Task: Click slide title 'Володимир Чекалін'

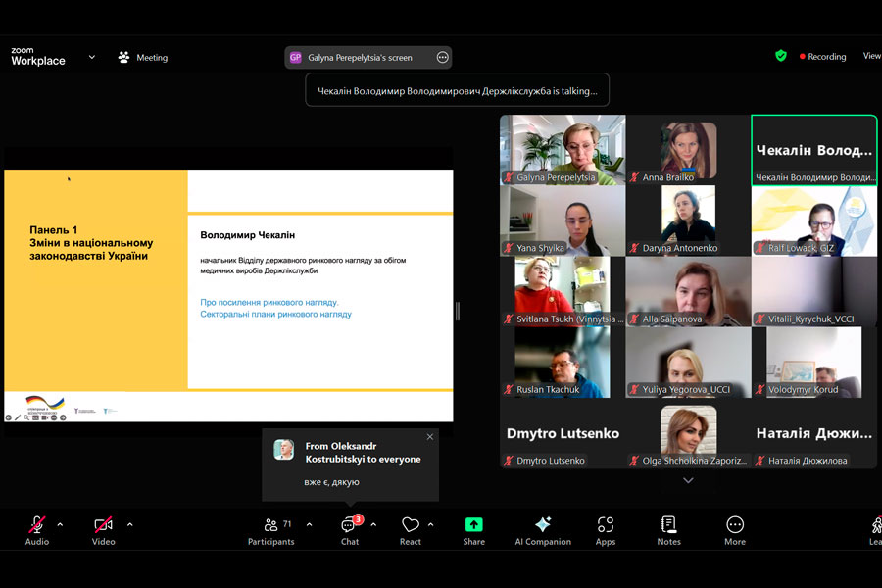Action: click(248, 234)
